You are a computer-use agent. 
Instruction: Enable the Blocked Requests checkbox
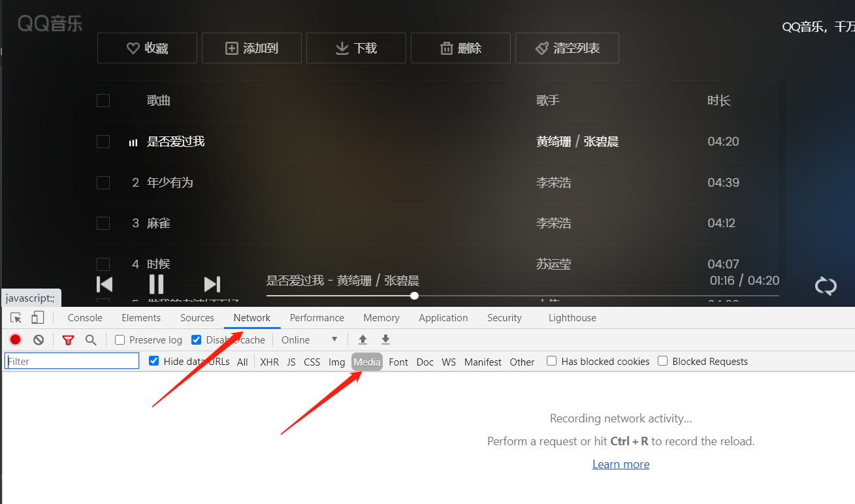click(663, 361)
